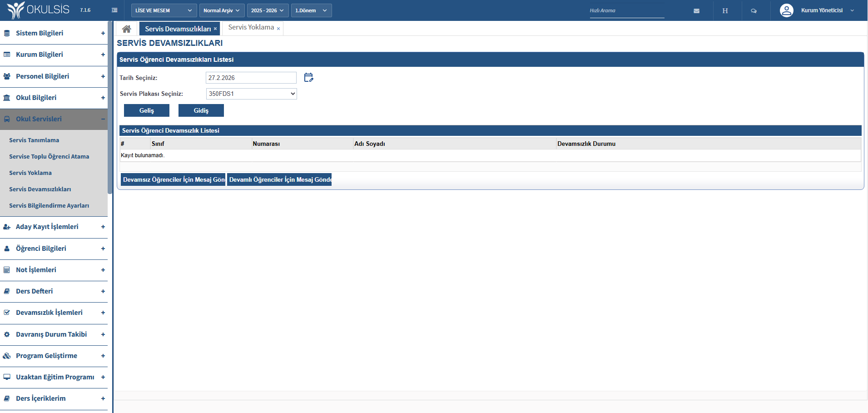Open Servis Tanımlama from the sidebar

point(34,140)
